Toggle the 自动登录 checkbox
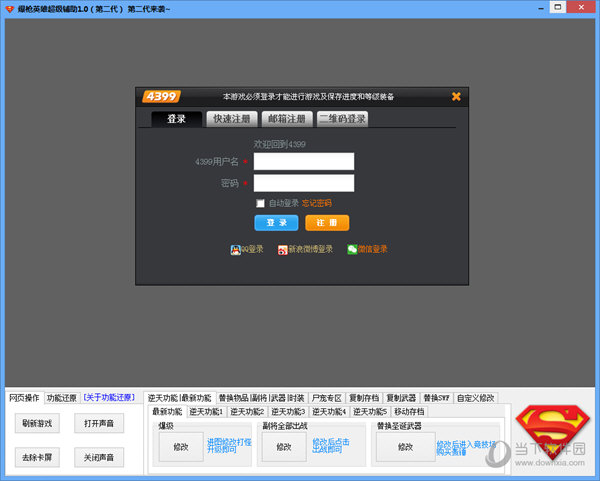 pyautogui.click(x=260, y=203)
